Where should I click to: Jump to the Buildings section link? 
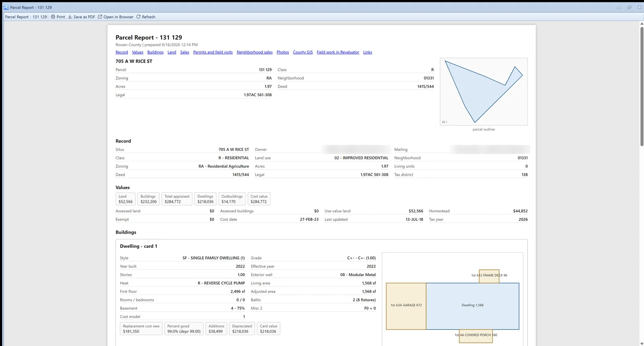[155, 52]
